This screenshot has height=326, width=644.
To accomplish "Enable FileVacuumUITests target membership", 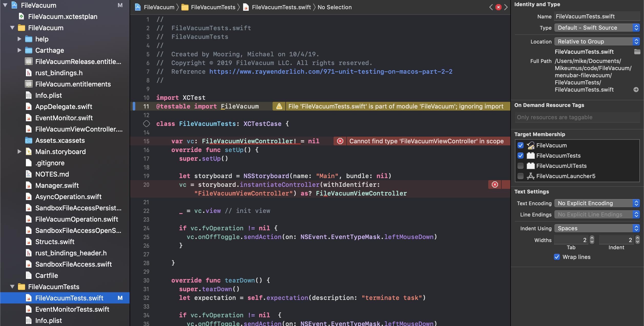I will pyautogui.click(x=520, y=166).
